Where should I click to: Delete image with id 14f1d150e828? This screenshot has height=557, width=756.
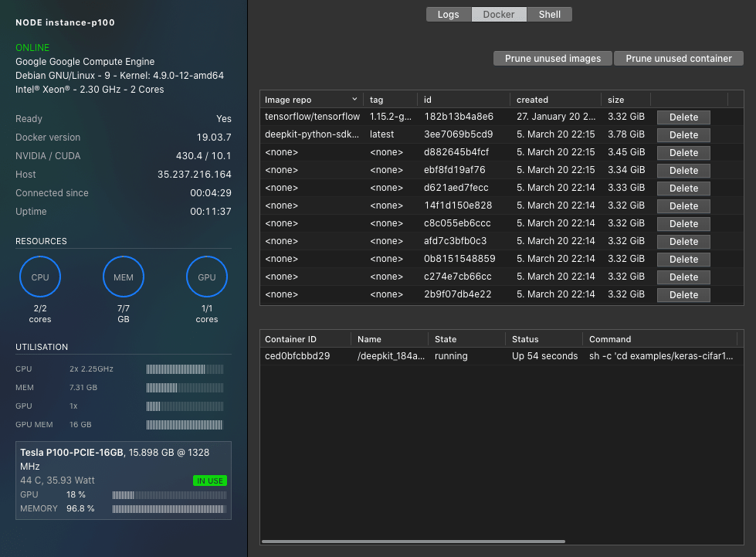(683, 206)
